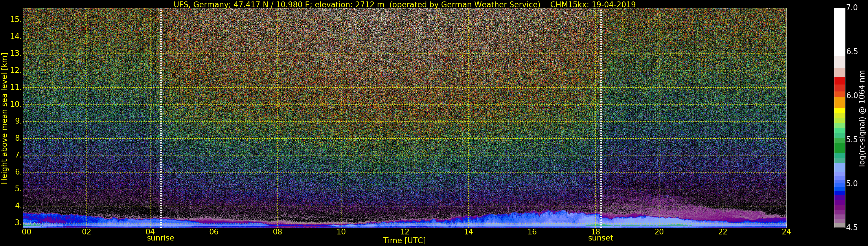This screenshot has height=246, width=868.
Task: Click the station title starting 'UFS, Germany'
Action: [x=357, y=4]
